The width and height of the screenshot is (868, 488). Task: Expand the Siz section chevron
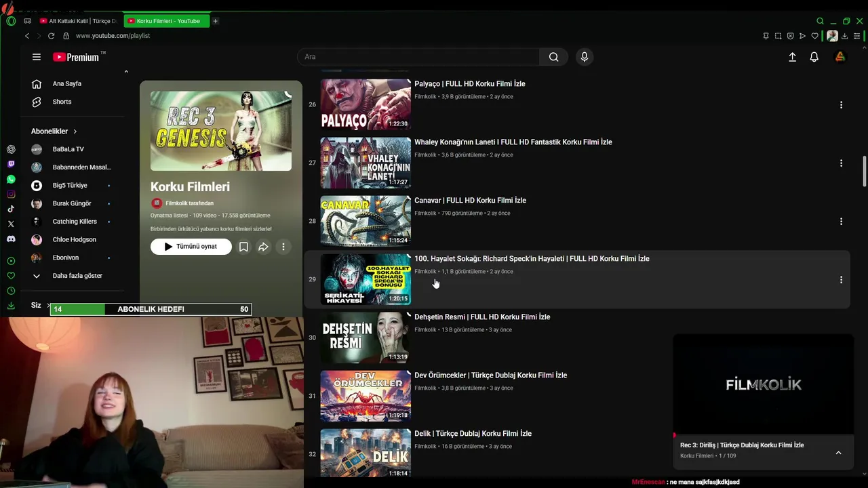click(49, 306)
